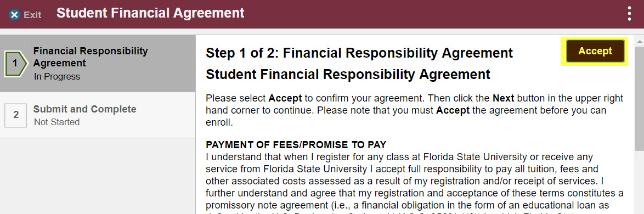Open the Submit and Complete step

click(x=98, y=115)
